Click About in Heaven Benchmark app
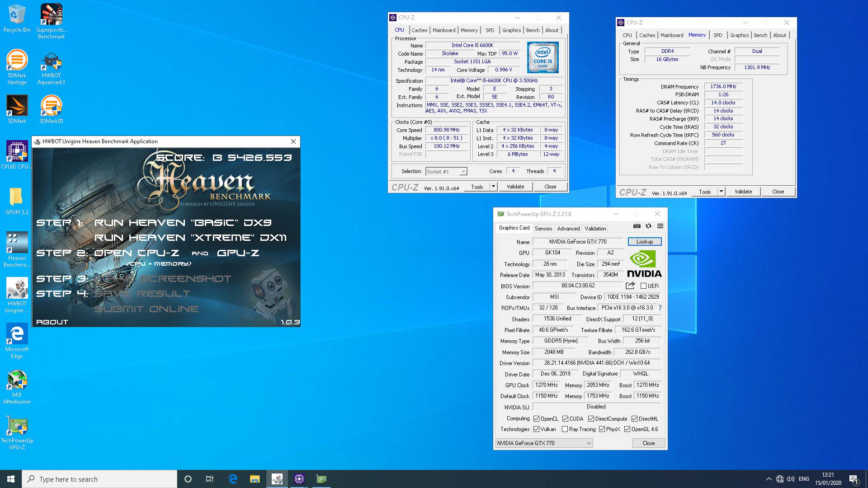Screen dimensions: 868x488 [52, 322]
